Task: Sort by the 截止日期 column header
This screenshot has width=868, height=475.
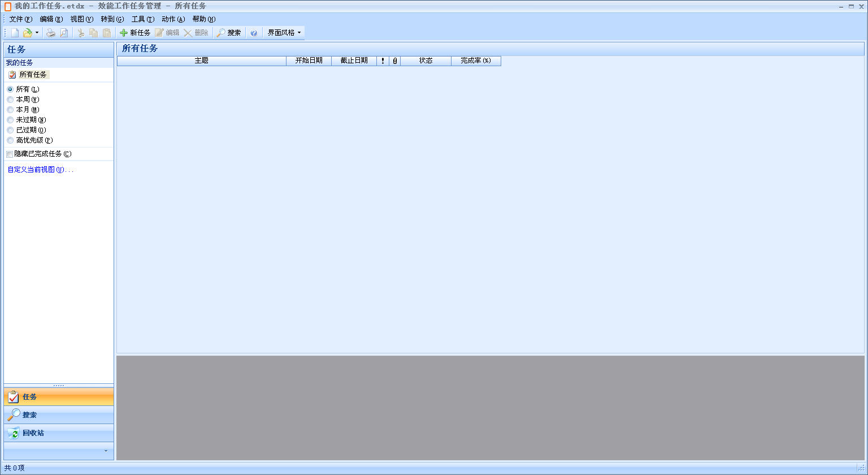Action: tap(354, 61)
